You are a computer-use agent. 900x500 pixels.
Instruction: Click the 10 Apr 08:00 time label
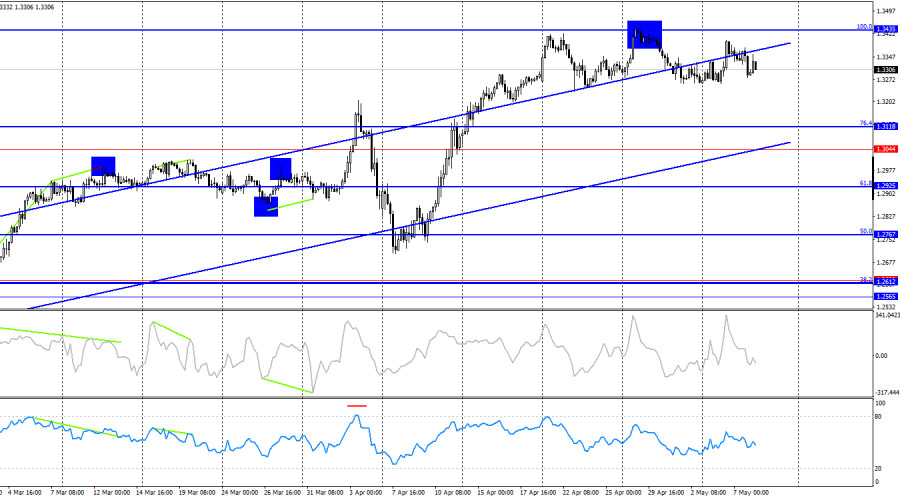(452, 493)
